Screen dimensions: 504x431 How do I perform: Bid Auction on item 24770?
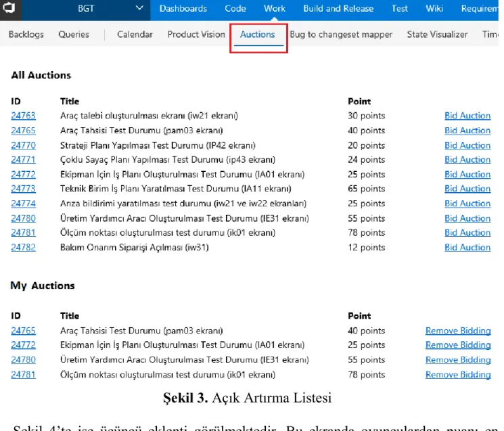click(x=467, y=145)
